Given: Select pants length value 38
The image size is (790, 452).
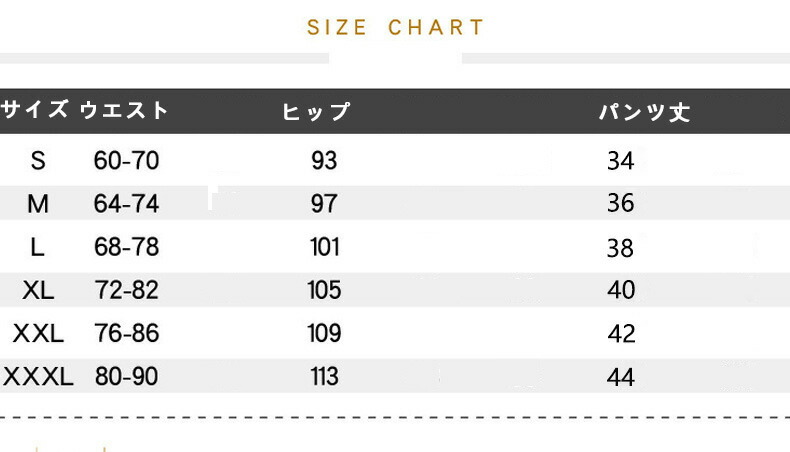Looking at the screenshot, I should 621,247.
